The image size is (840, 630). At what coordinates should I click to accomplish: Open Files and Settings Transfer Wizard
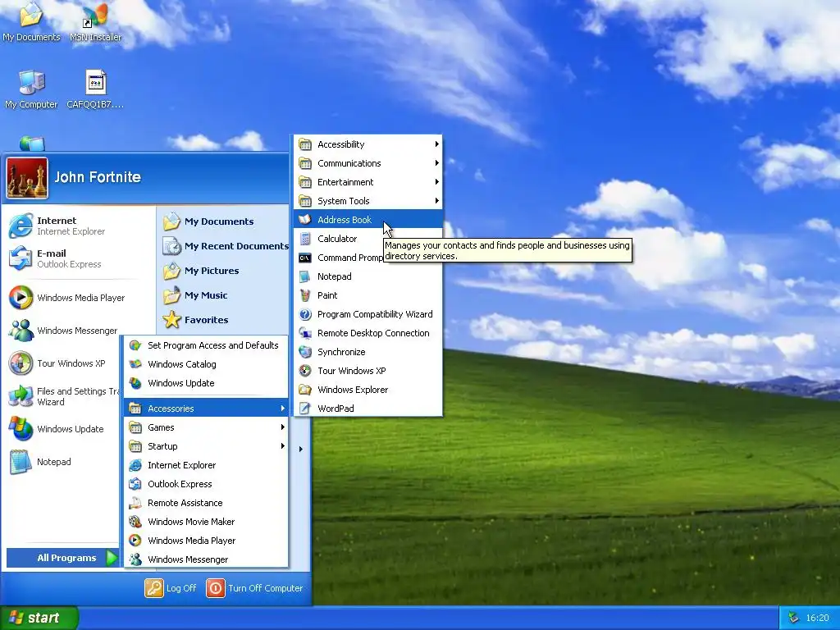pyautogui.click(x=63, y=396)
